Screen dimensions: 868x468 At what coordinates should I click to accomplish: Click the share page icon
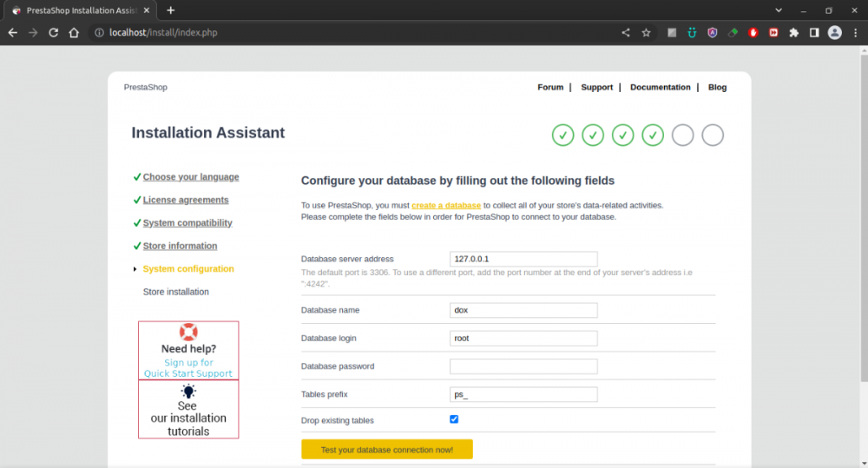tap(626, 33)
